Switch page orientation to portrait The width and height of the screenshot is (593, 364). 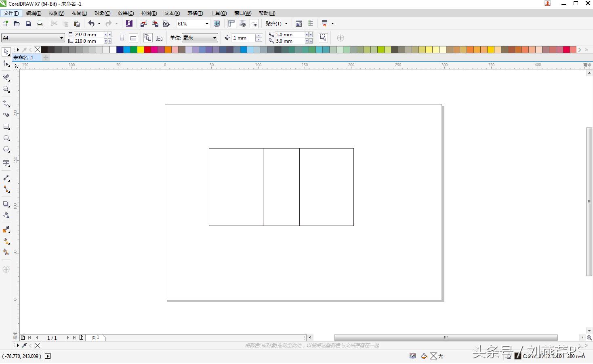point(122,38)
